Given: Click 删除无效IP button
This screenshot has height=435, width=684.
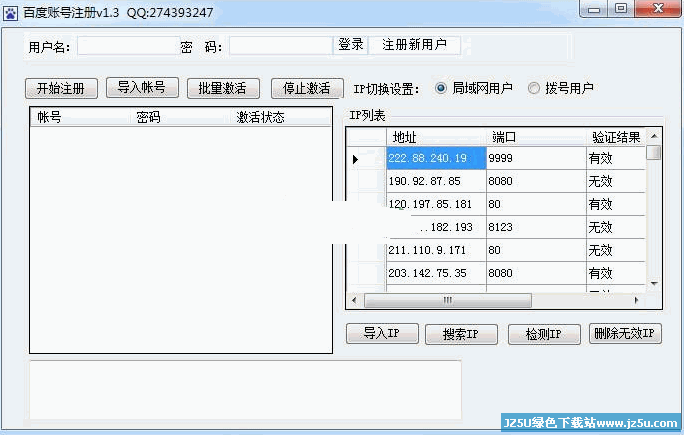Looking at the screenshot, I should (x=625, y=334).
